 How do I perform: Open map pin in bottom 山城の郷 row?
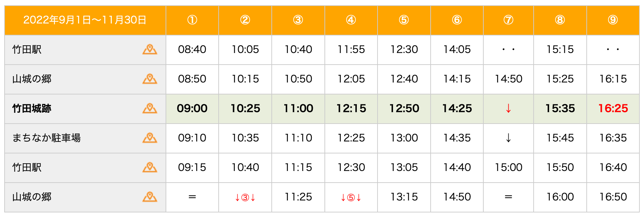click(150, 197)
